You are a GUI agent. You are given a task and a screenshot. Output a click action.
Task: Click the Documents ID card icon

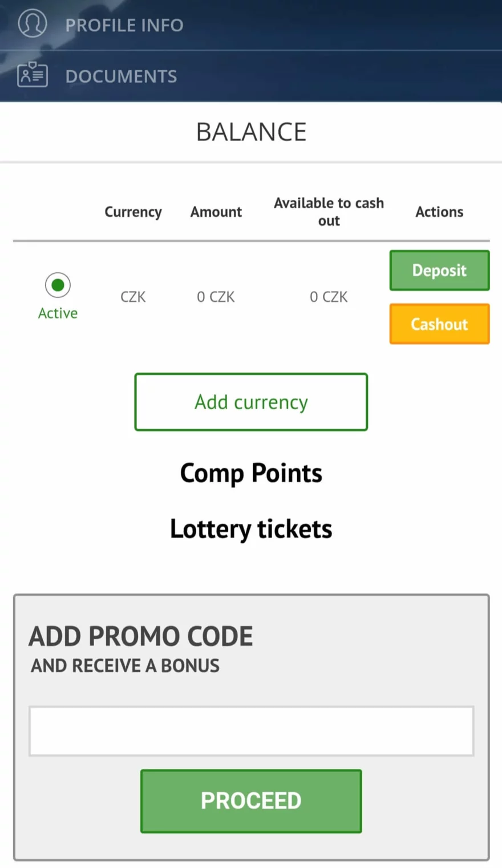pos(33,75)
